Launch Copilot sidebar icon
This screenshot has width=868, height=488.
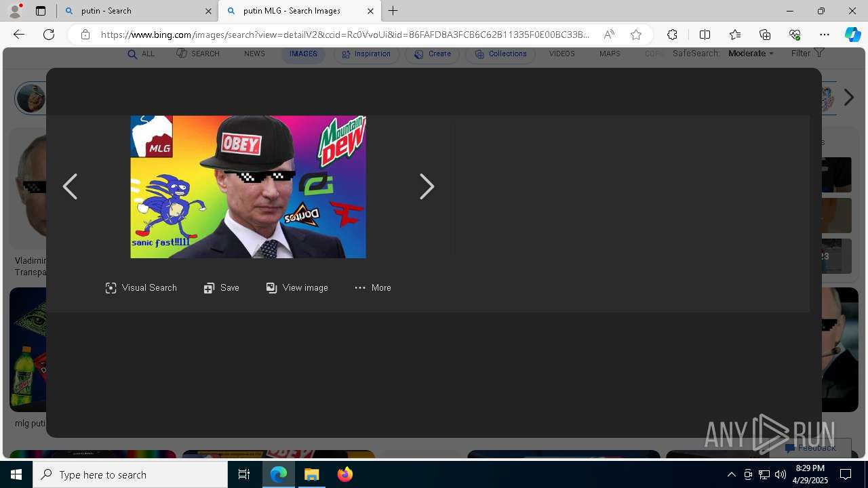[x=852, y=35]
